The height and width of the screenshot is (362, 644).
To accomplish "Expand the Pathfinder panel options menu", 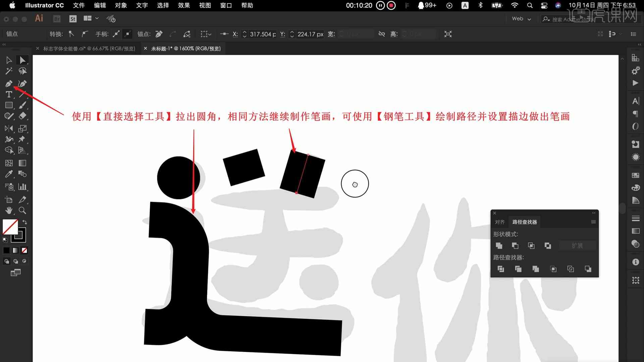I will coord(592,222).
